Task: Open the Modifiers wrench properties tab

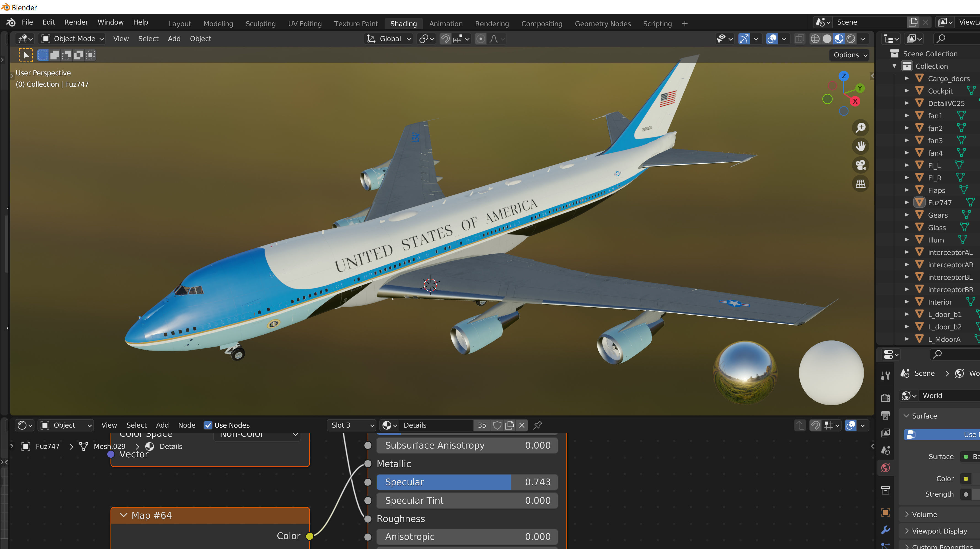Action: pos(885,530)
